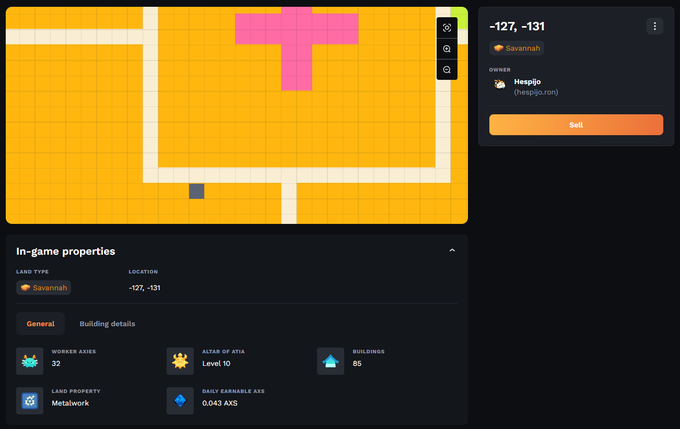Click the worker axies count 32
680x429 pixels.
[x=56, y=364]
